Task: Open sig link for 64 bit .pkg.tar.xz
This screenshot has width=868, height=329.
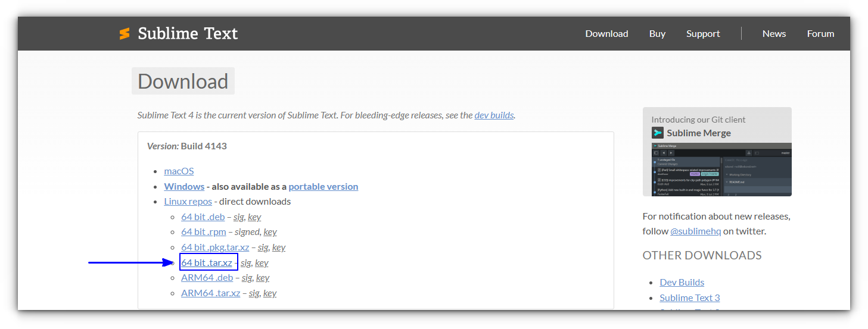Action: click(x=263, y=247)
